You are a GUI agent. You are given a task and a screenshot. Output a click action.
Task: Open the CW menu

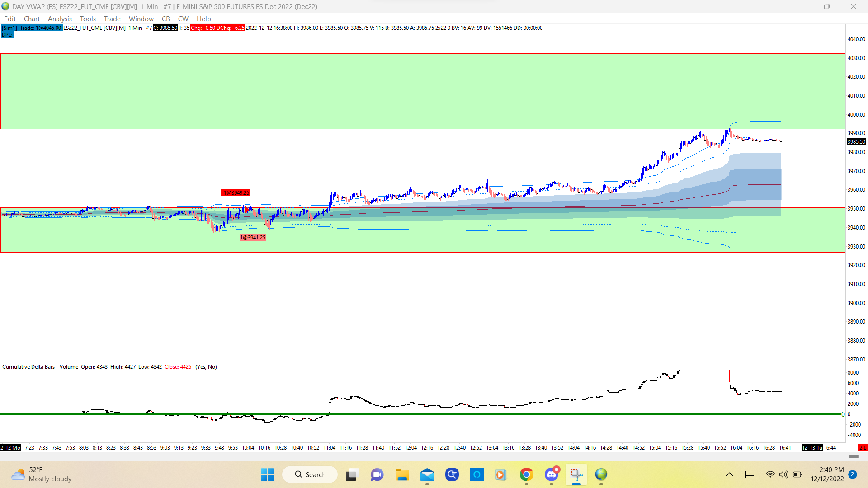[x=183, y=19]
